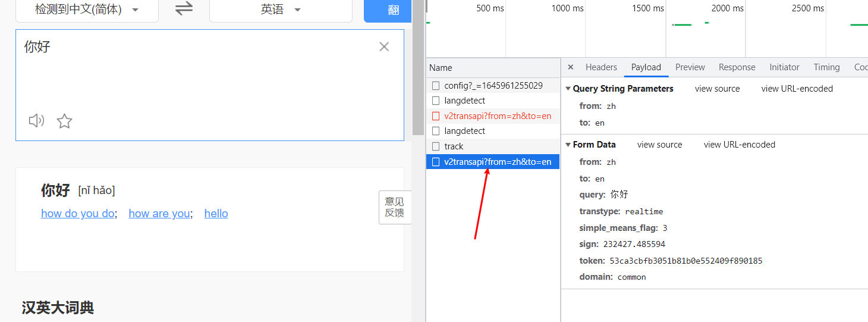Open the 'how do you do' link

tap(77, 213)
